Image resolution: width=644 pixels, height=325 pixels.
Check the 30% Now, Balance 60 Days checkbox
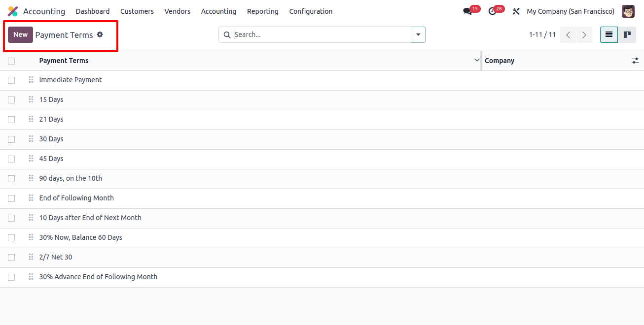11,238
